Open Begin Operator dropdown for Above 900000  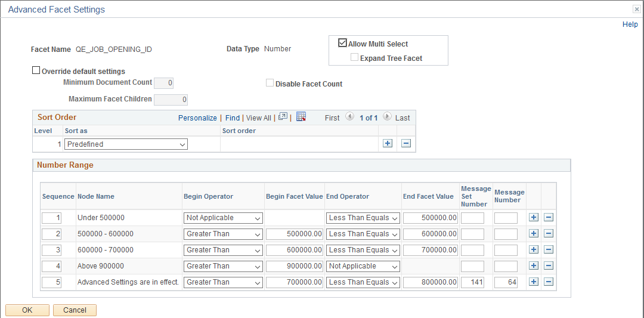pyautogui.click(x=224, y=266)
